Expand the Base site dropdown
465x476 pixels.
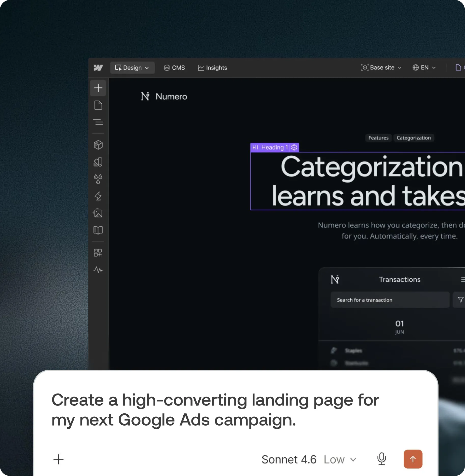pos(381,67)
